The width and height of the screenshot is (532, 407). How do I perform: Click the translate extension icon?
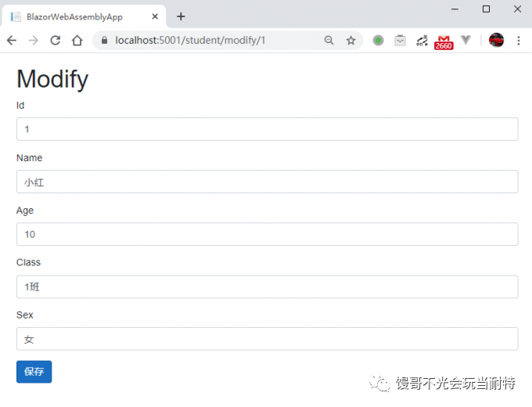(x=422, y=41)
